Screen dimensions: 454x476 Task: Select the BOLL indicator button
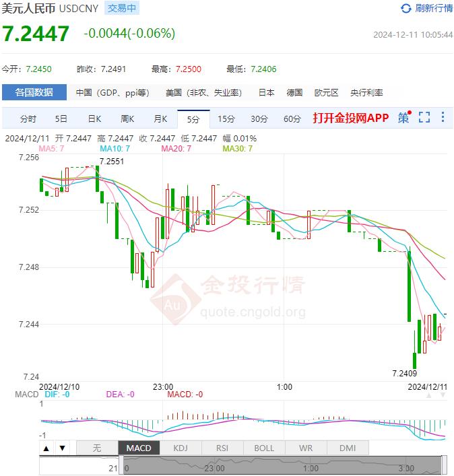pyautogui.click(x=264, y=448)
